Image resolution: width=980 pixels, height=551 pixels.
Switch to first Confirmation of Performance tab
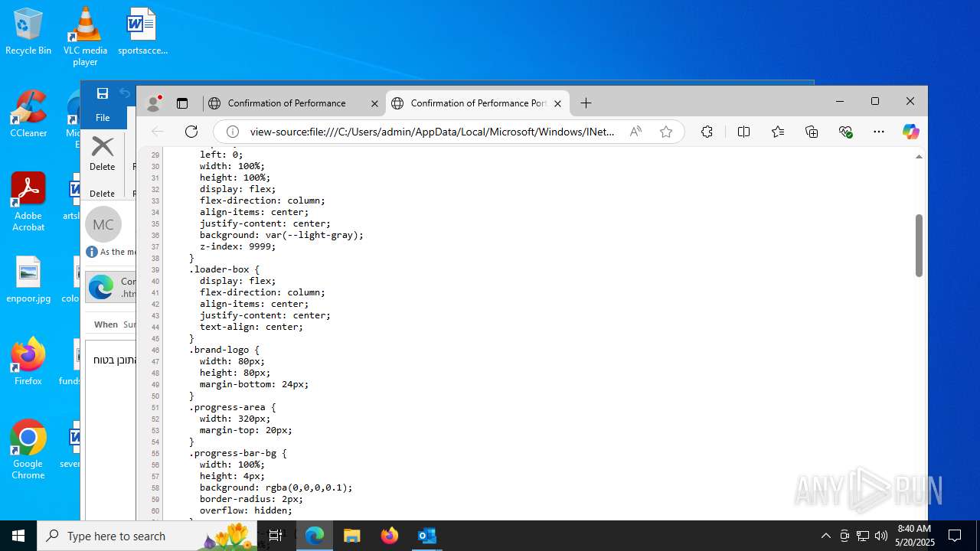[x=286, y=103]
